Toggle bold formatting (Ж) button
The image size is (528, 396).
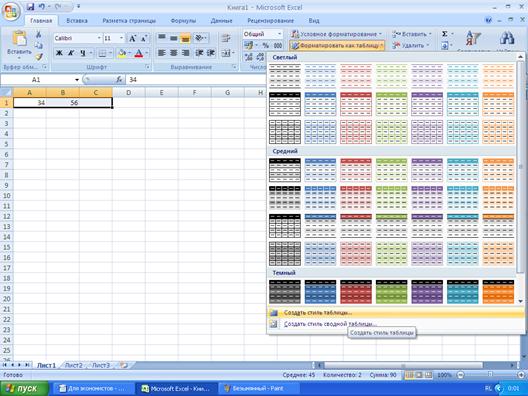click(x=59, y=53)
